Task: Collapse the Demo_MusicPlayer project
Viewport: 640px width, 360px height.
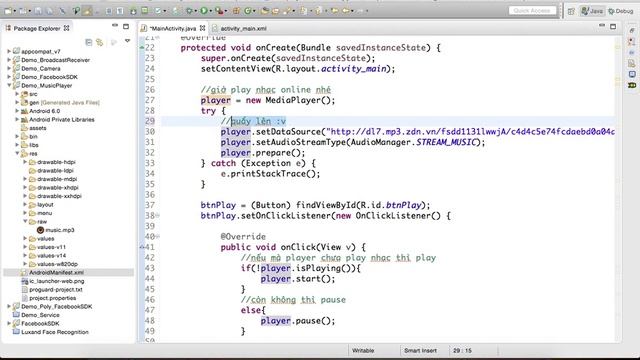Action: click(9, 85)
